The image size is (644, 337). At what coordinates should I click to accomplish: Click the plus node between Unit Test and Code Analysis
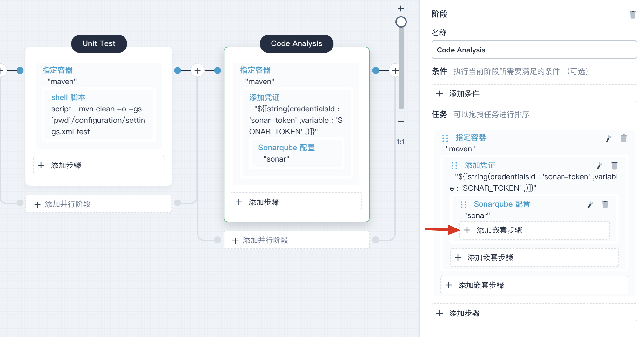click(198, 70)
